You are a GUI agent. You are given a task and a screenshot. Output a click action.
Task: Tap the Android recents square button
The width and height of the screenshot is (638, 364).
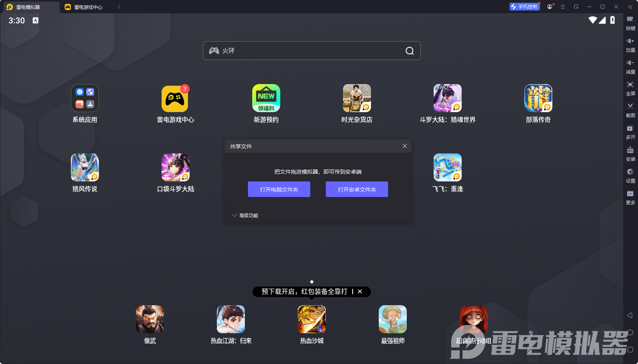[630, 350]
